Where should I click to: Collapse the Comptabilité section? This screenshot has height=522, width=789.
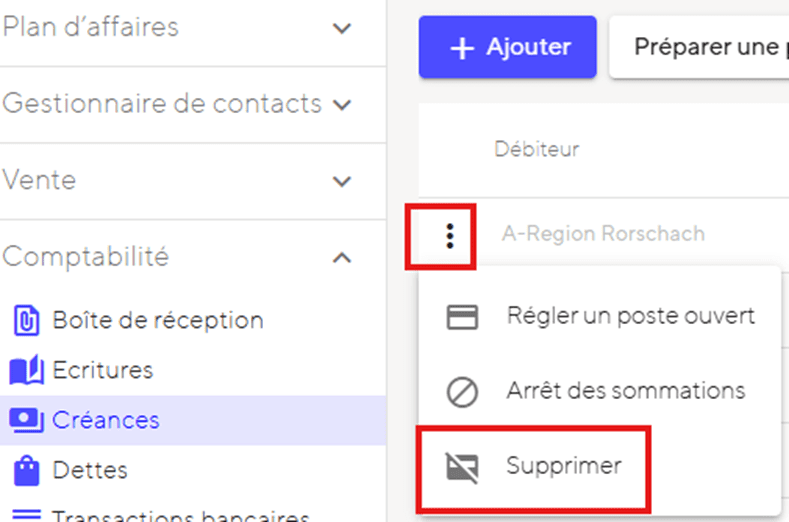pyautogui.click(x=343, y=257)
